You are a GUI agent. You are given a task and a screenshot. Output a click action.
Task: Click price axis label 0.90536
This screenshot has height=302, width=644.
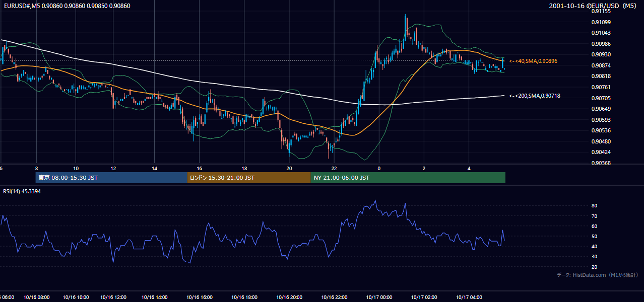coord(601,130)
